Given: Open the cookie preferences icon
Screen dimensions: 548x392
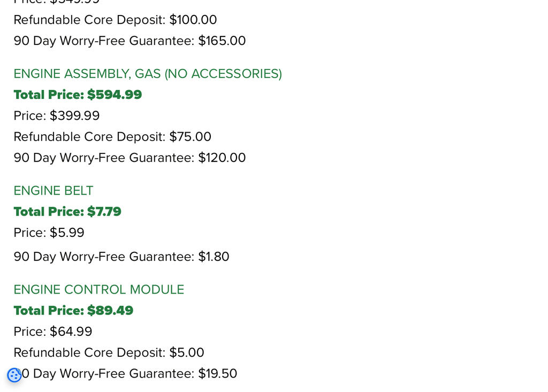Looking at the screenshot, I should 14,375.
